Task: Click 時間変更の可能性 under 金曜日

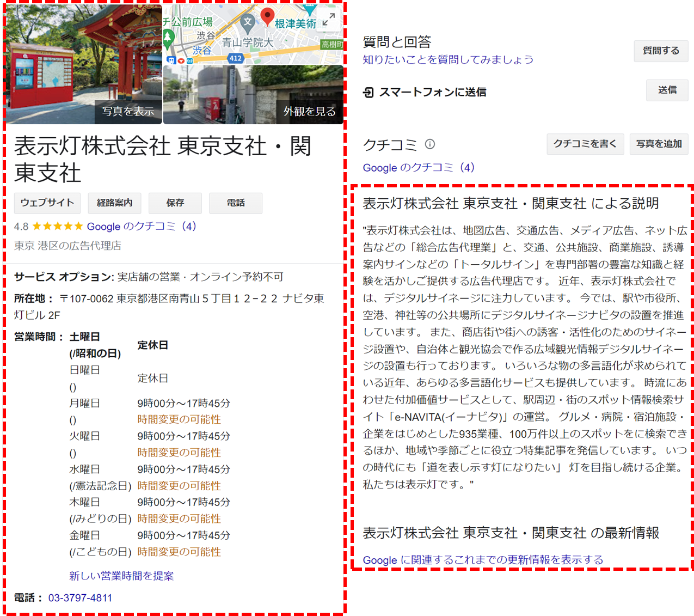Action: tap(179, 552)
